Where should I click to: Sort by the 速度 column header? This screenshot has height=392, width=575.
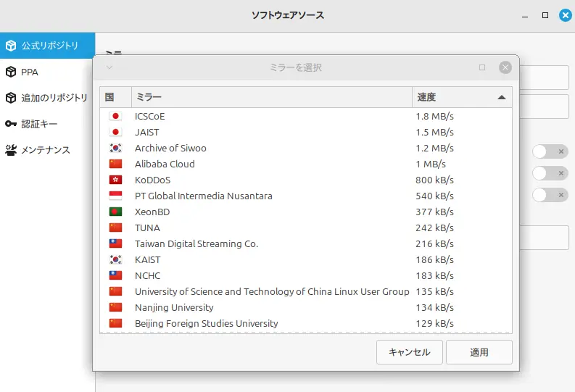pyautogui.click(x=462, y=97)
